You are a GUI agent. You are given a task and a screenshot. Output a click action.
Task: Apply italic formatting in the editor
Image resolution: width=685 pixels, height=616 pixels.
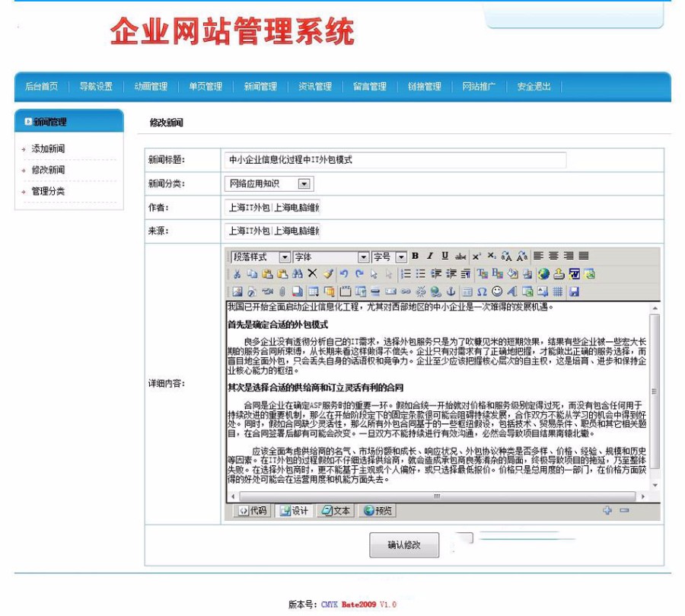[430, 256]
